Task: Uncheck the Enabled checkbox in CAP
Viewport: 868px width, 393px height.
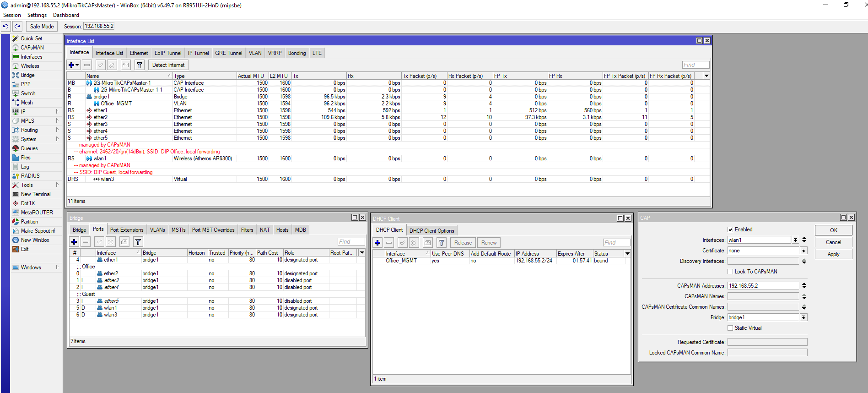Action: (730, 229)
